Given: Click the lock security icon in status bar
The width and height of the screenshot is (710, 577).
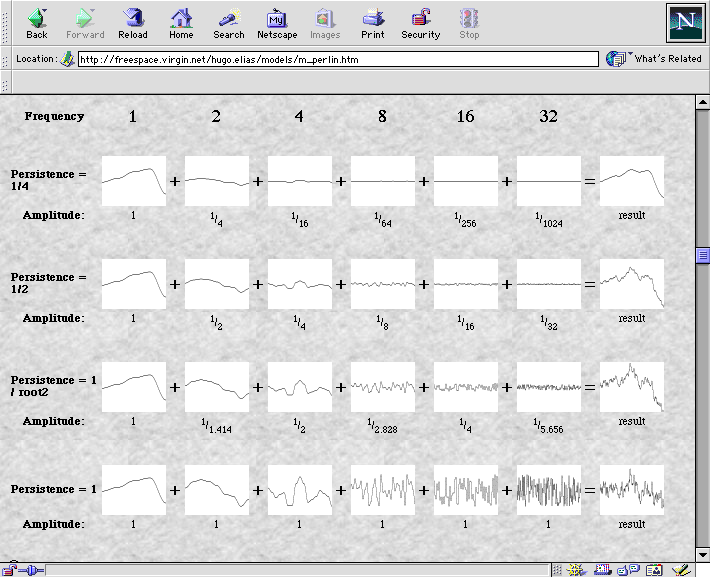Looking at the screenshot, I should click(10, 569).
